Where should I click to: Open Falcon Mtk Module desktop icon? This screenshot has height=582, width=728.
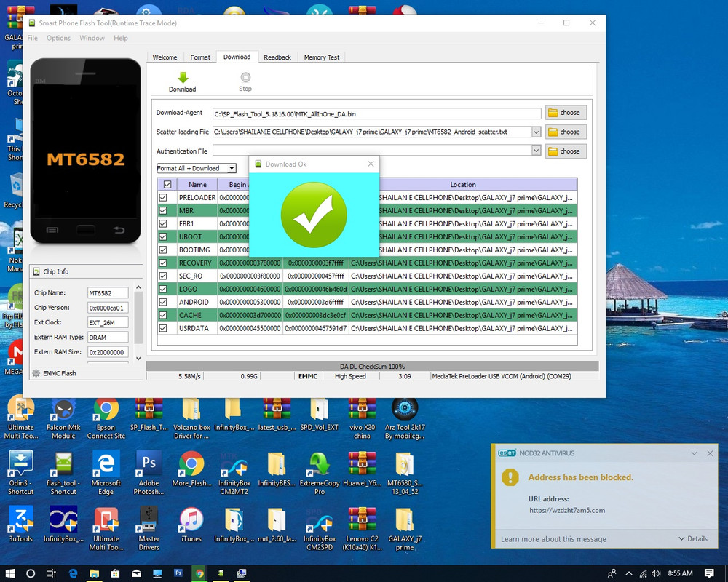pos(63,418)
